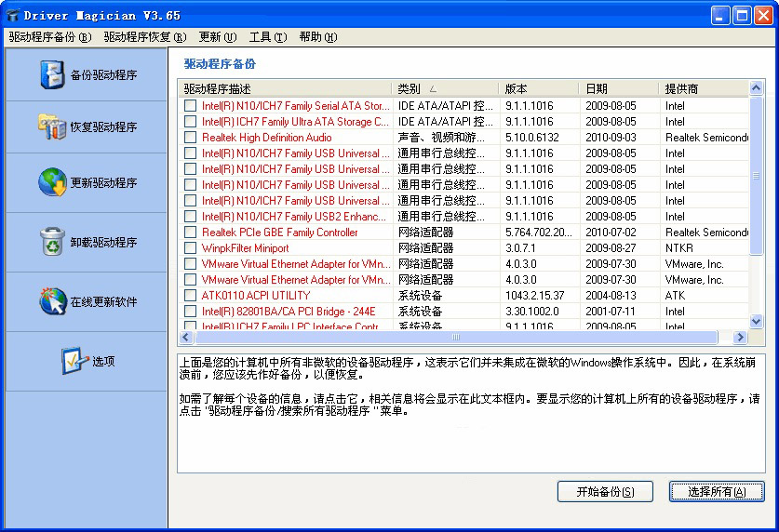Click the 选项 options icon
This screenshot has height=532, width=779.
click(74, 361)
